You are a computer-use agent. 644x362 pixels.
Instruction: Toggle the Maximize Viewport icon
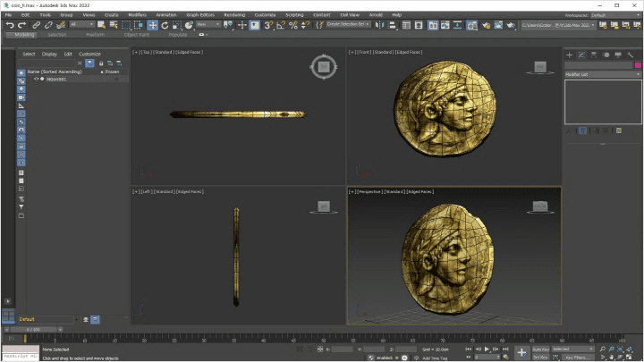[629, 357]
